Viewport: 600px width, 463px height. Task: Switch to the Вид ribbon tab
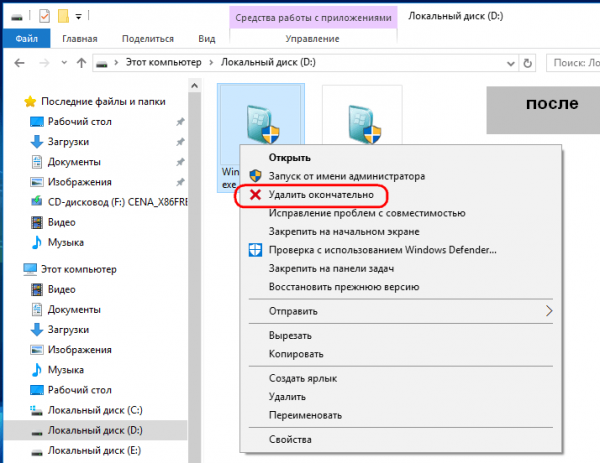click(x=207, y=39)
